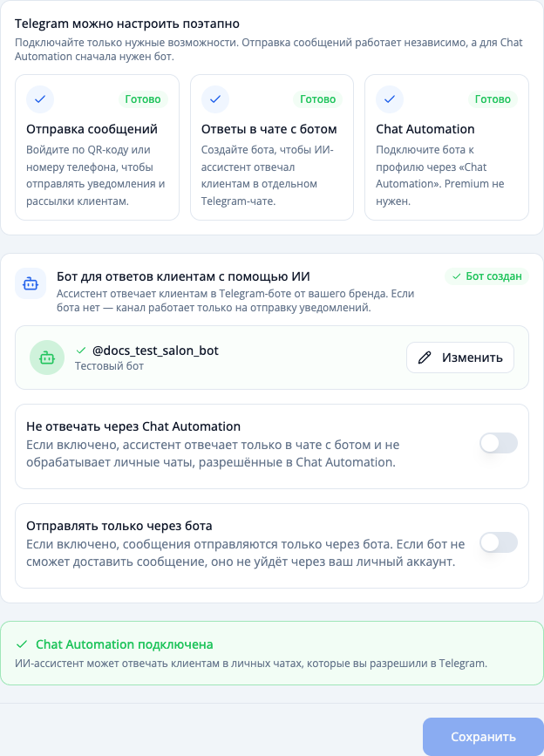The width and height of the screenshot is (544, 756).
Task: Click the checkmark beside Chat Automation подключена
Action: coord(22,644)
